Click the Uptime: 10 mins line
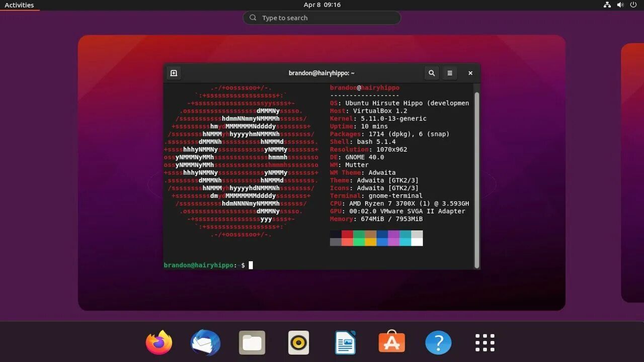Viewport: 644px width, 362px height. (359, 127)
